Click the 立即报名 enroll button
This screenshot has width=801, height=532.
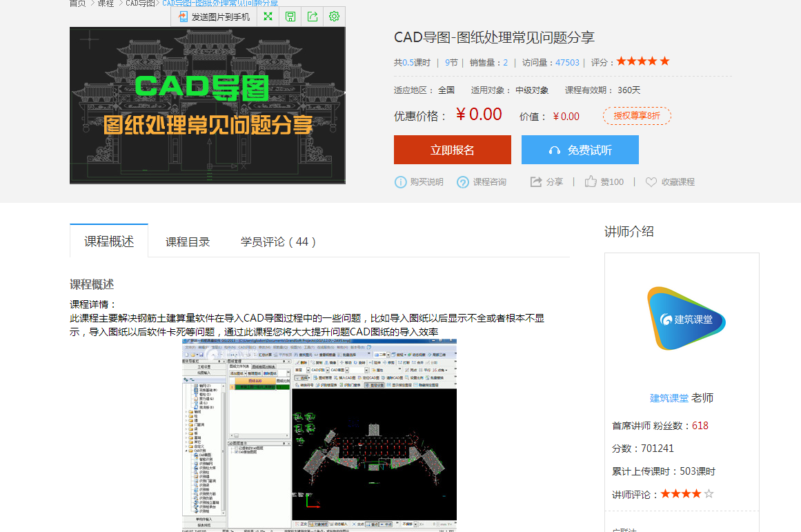[452, 150]
